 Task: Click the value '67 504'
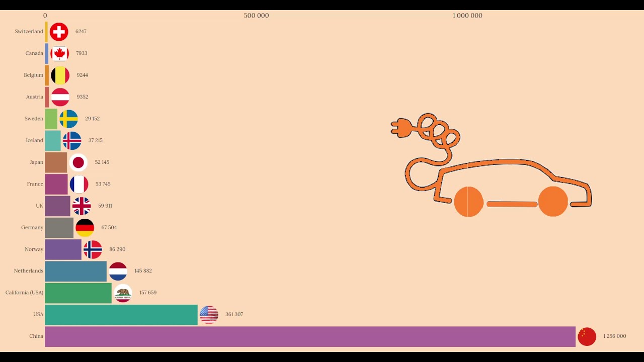pyautogui.click(x=109, y=227)
